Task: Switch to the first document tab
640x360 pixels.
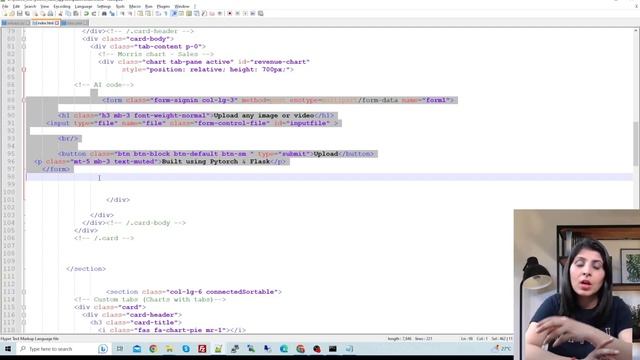Action: pyautogui.click(x=16, y=23)
